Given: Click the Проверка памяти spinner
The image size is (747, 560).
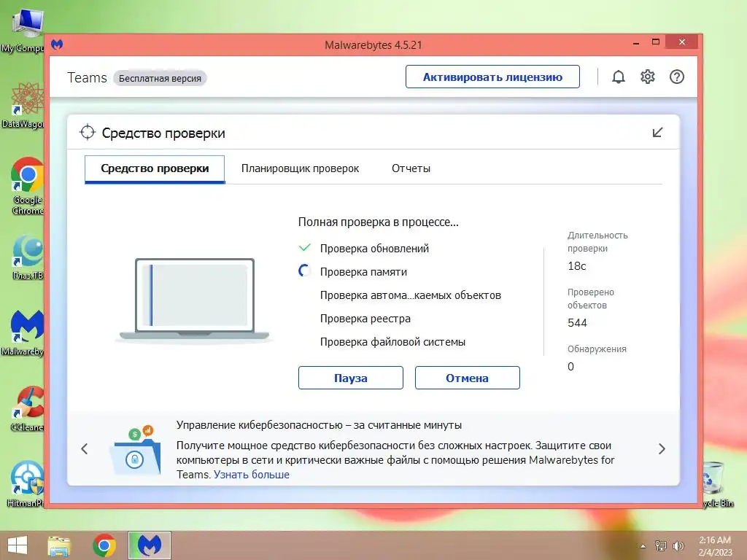Looking at the screenshot, I should click(304, 271).
